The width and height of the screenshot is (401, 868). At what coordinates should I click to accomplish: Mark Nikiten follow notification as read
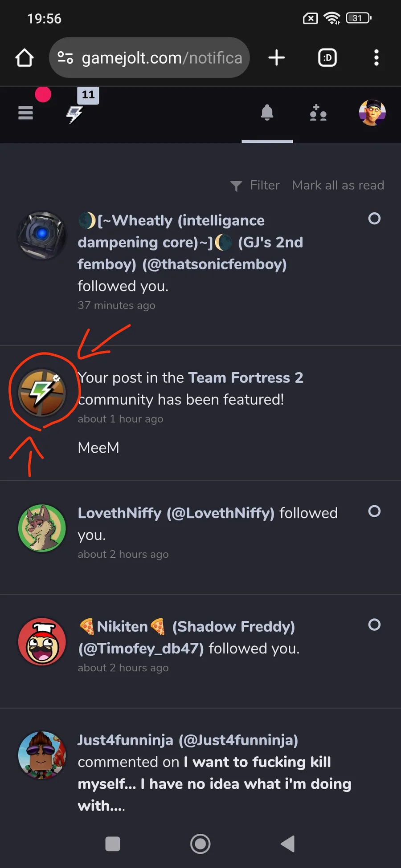[x=374, y=625]
